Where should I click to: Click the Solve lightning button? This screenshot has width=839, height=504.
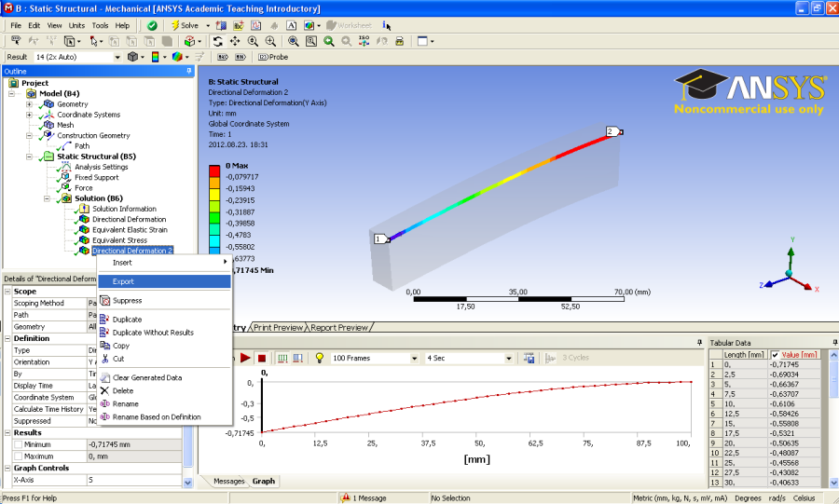pyautogui.click(x=184, y=26)
